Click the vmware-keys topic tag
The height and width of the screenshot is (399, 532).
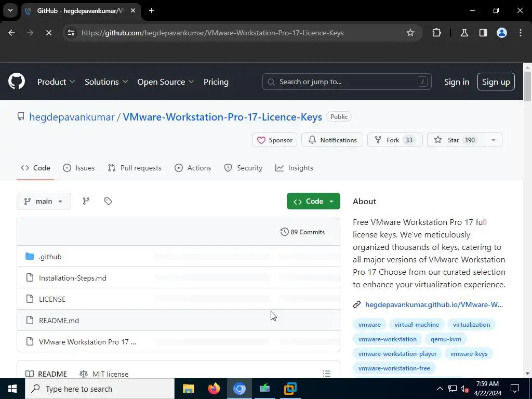tap(469, 354)
